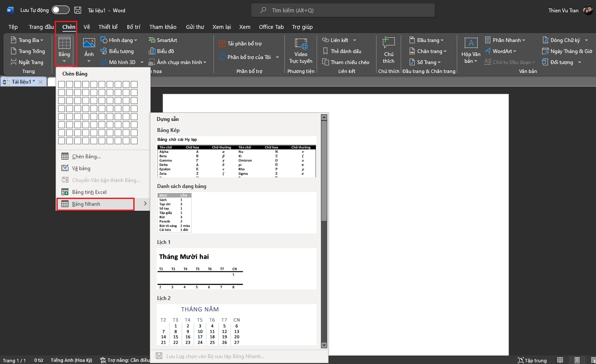Viewport: 596px width, 364px height.
Task: Select Vẽ bảng draw table option
Action: pyautogui.click(x=81, y=168)
